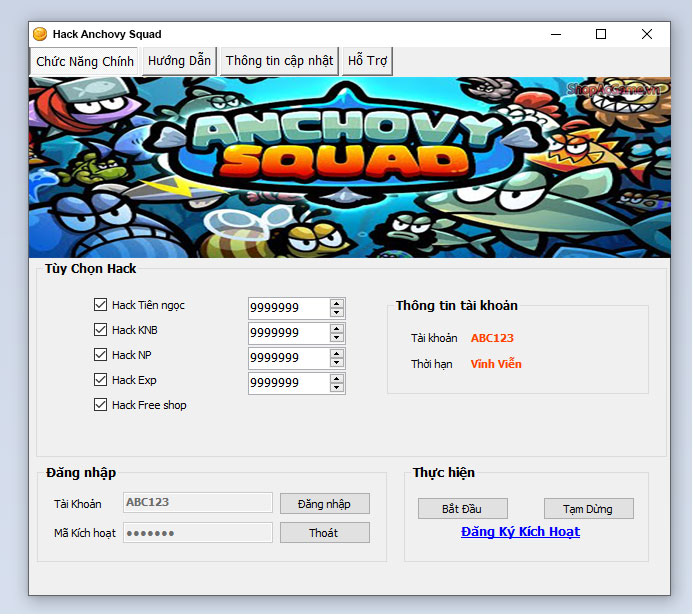The height and width of the screenshot is (616, 693).
Task: Toggle the Hack Exp checkbox
Action: [100, 380]
